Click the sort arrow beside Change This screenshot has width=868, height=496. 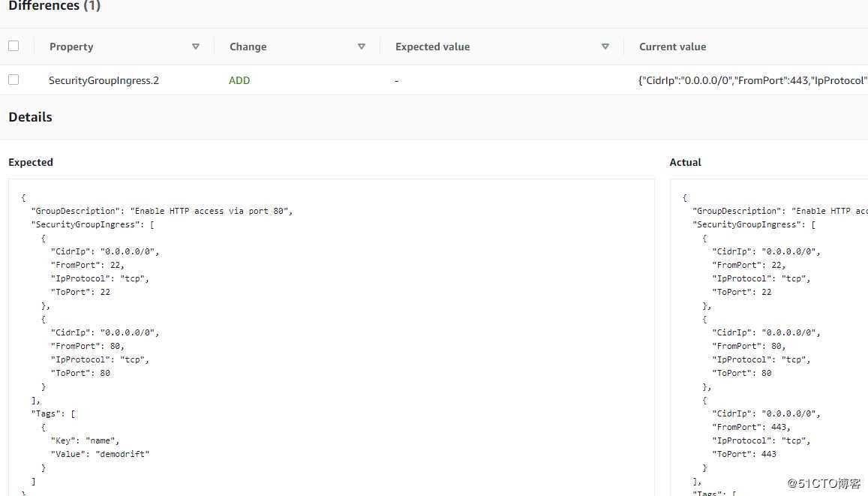point(362,47)
